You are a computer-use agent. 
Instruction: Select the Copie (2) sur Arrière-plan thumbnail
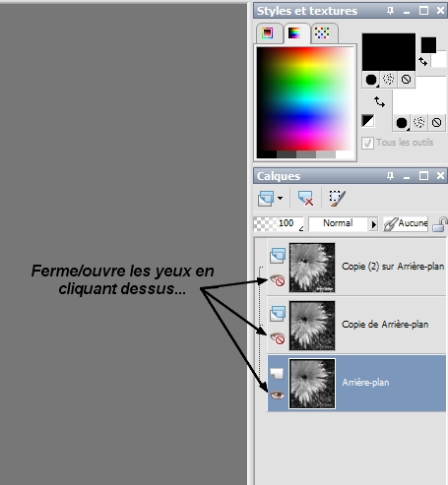[312, 268]
